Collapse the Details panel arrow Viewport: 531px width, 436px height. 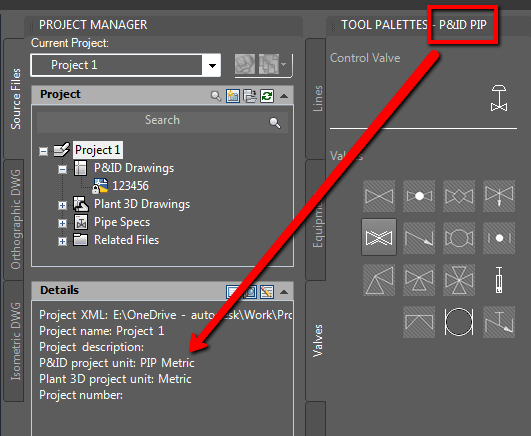pyautogui.click(x=284, y=292)
